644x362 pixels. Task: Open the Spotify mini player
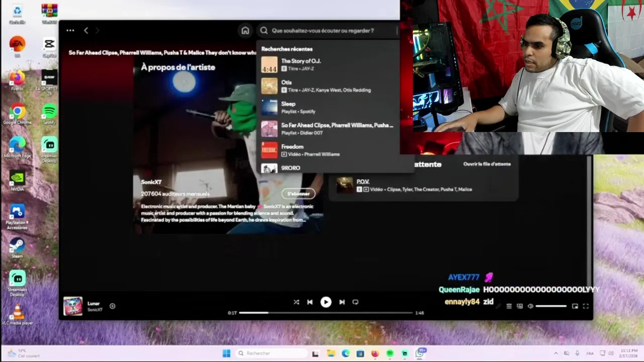(575, 306)
